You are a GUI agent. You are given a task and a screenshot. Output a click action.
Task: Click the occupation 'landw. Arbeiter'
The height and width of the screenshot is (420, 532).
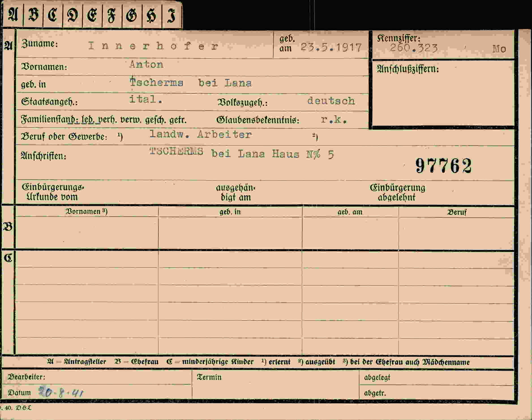200,134
